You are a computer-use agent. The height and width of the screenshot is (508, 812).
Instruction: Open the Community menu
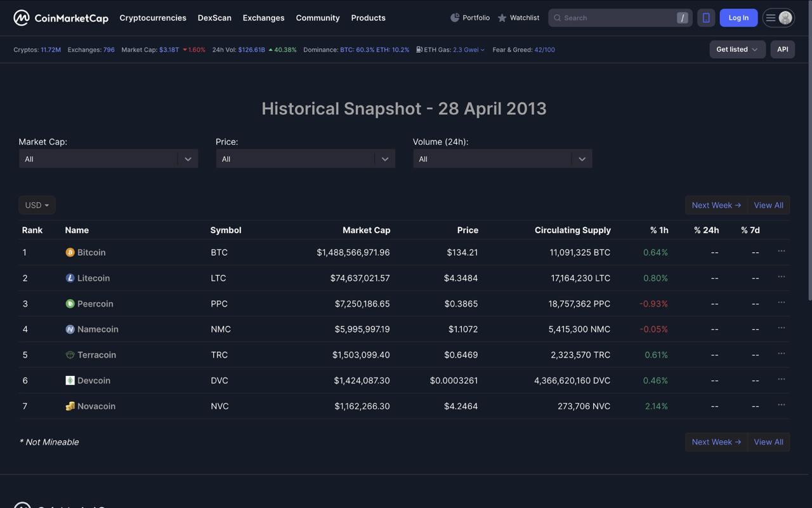point(318,18)
